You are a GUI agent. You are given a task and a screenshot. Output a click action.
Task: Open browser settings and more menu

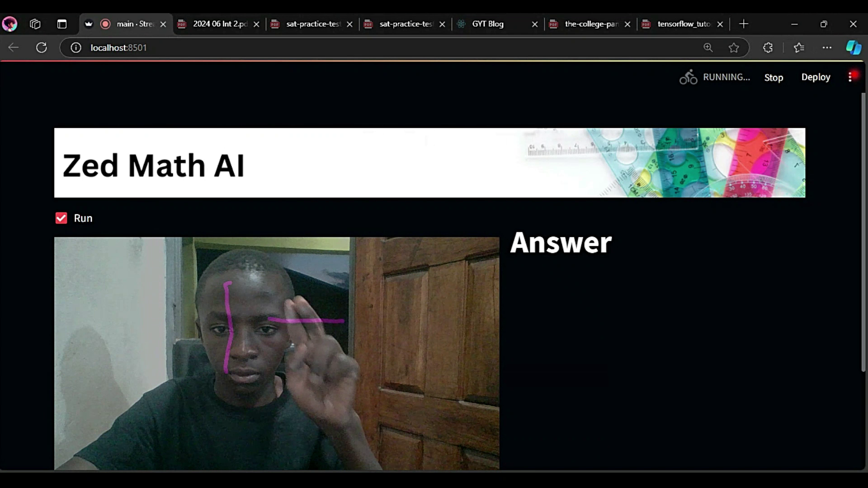827,47
